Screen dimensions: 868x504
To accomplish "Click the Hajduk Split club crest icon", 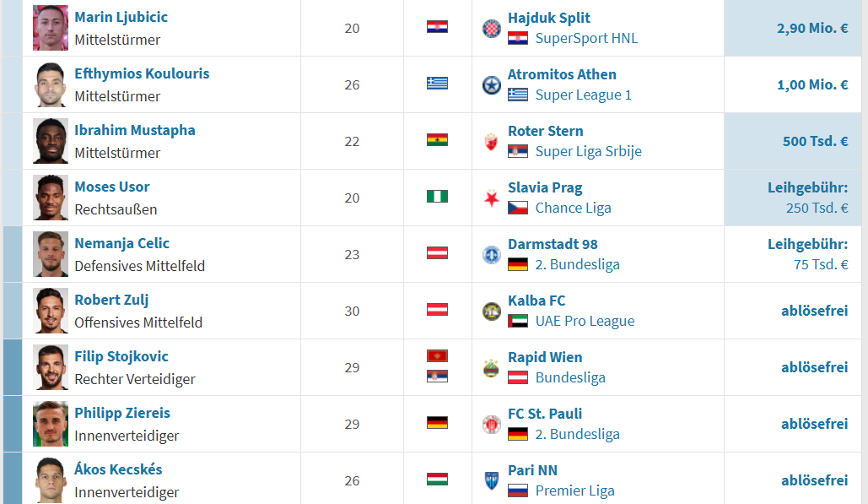I will 491,28.
